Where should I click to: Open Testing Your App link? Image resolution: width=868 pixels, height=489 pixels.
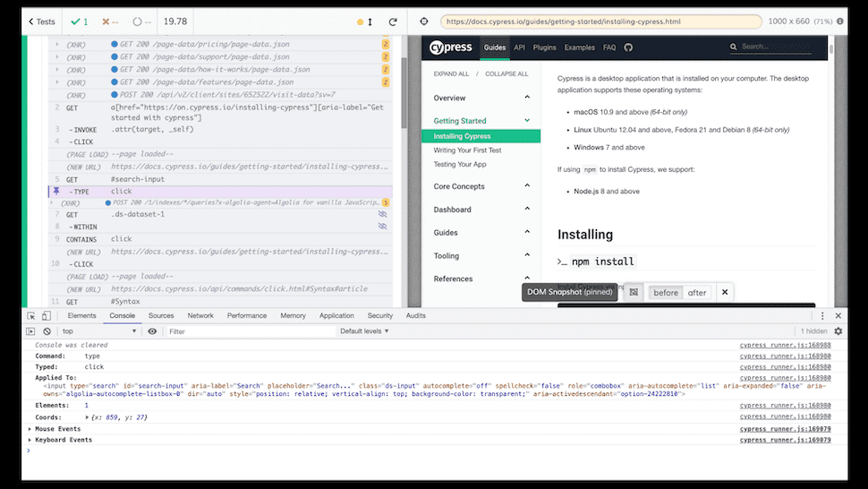(x=460, y=165)
